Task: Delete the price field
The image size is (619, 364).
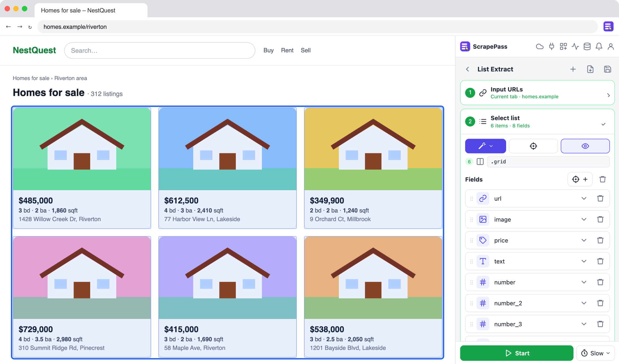Action: coord(600,240)
